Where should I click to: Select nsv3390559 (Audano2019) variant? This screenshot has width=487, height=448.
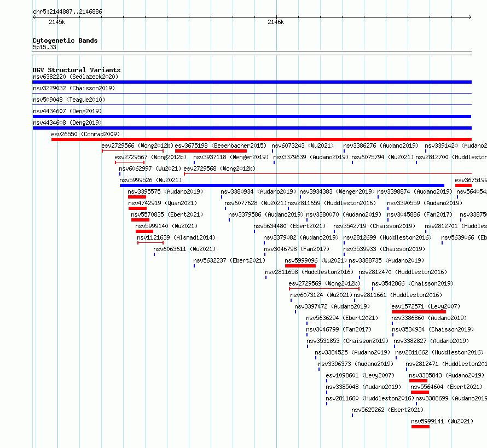tap(425, 203)
